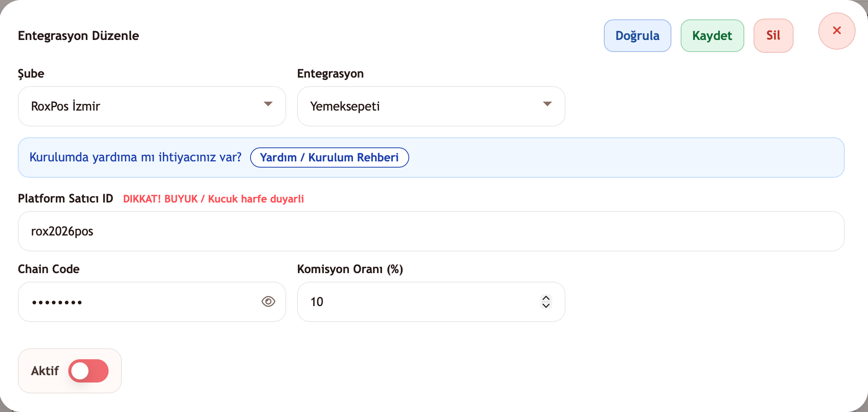Click the red DIKKAT case-sensitivity warning text
Viewport: 868px width, 412px height.
(x=213, y=199)
